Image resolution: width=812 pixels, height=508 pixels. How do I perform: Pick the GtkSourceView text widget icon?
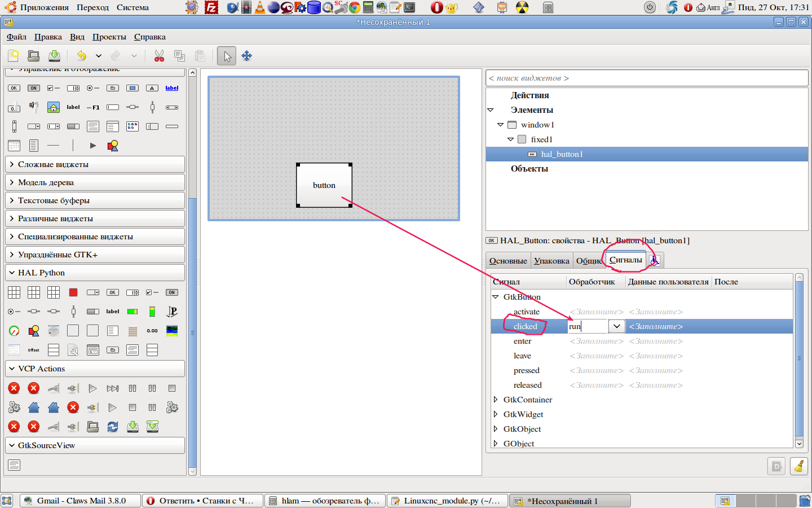coord(14,465)
